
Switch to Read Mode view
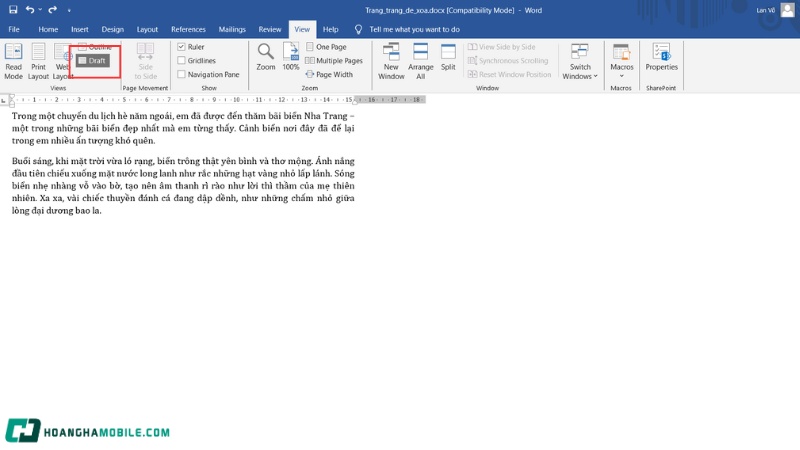(13, 60)
